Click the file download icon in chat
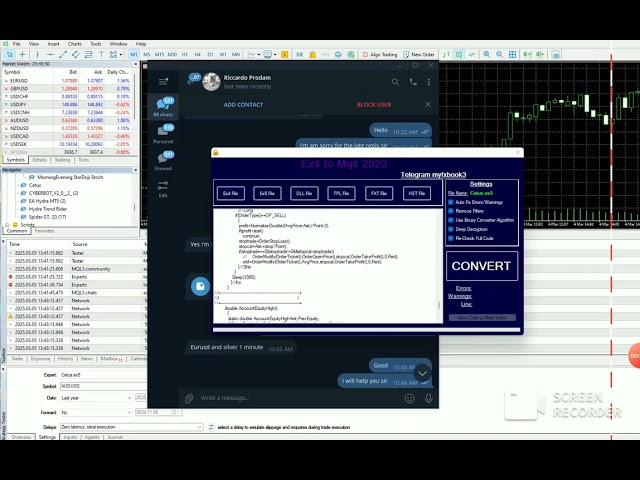The height and width of the screenshot is (480, 640). coord(200,286)
